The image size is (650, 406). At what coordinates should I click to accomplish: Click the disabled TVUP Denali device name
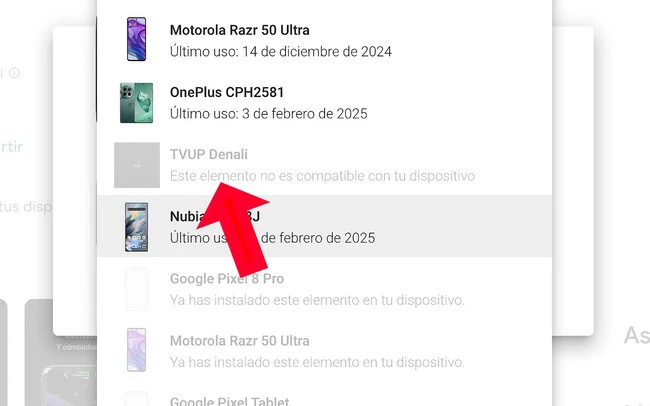209,154
